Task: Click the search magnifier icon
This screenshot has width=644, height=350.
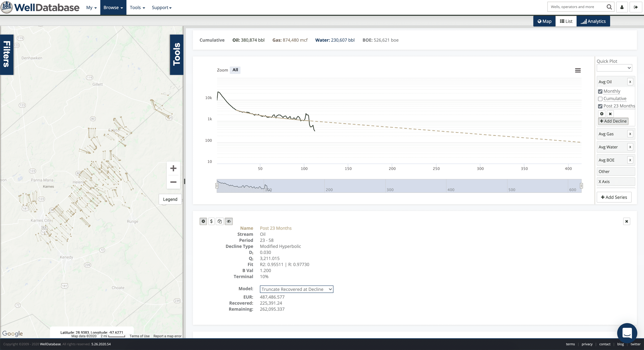Action: [x=609, y=7]
